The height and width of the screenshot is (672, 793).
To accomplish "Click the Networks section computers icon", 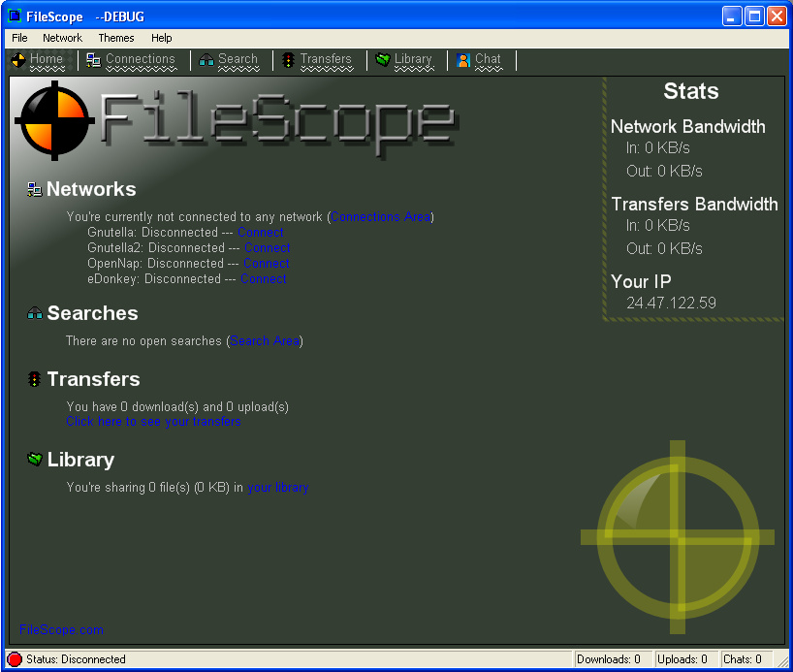I will [34, 189].
